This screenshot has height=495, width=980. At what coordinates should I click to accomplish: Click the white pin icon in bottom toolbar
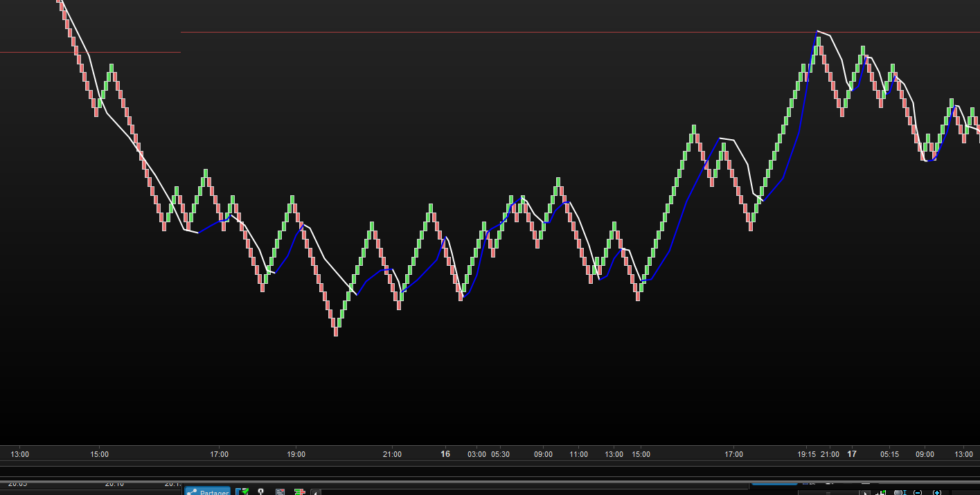coord(261,492)
